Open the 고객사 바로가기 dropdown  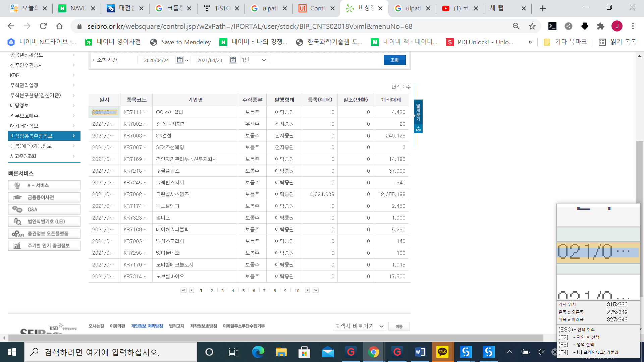point(359,326)
